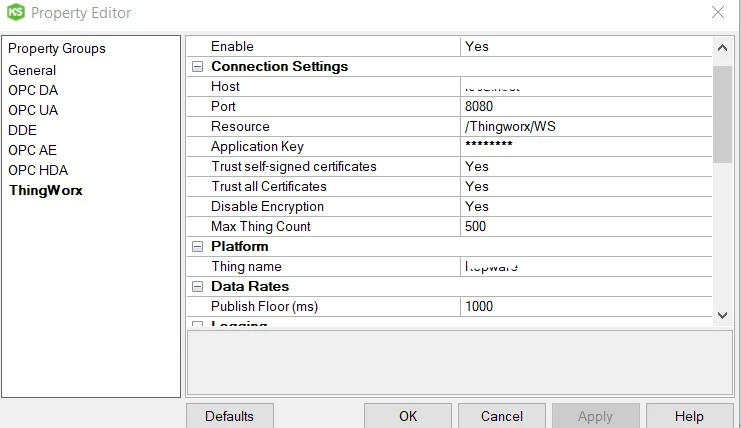Viewport: 741px width, 428px height.
Task: Click the scroll up arrow
Action: [x=722, y=47]
